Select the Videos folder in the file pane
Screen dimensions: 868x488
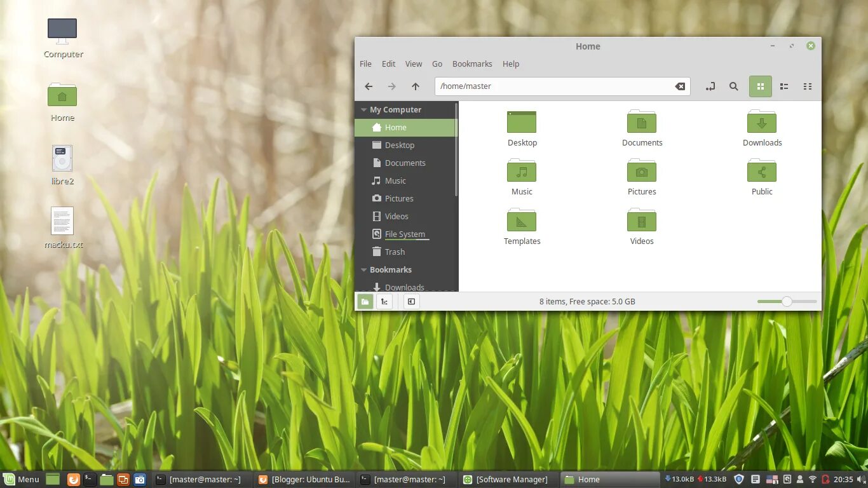(642, 227)
